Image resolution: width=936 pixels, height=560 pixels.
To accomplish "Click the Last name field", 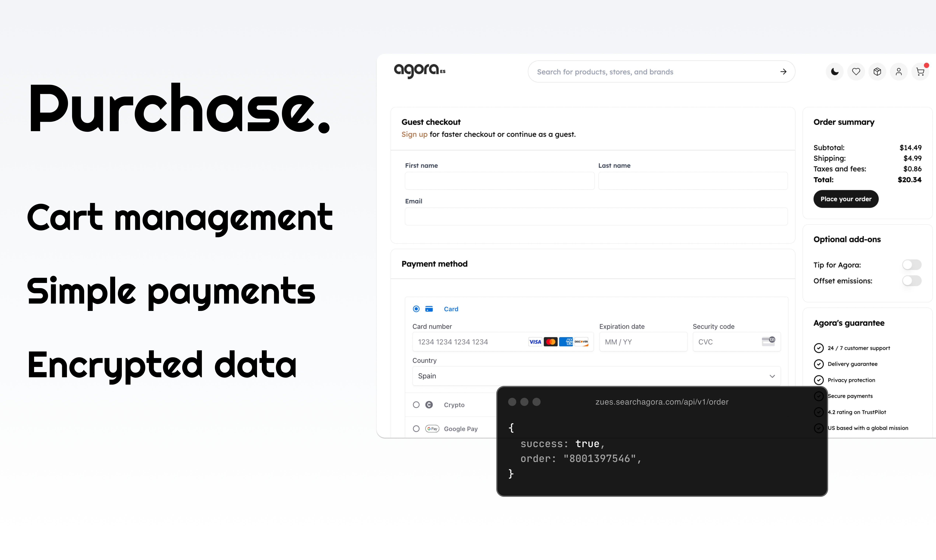I will pyautogui.click(x=693, y=181).
